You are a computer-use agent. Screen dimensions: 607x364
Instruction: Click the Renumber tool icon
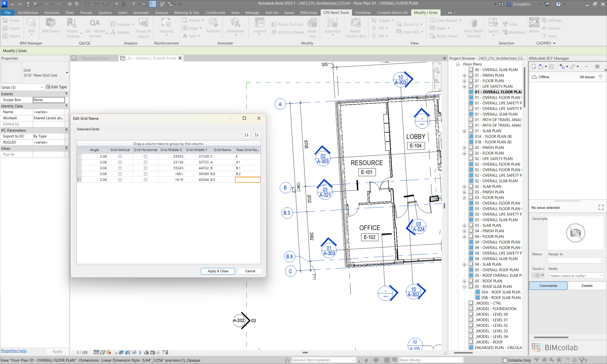[x=235, y=23]
